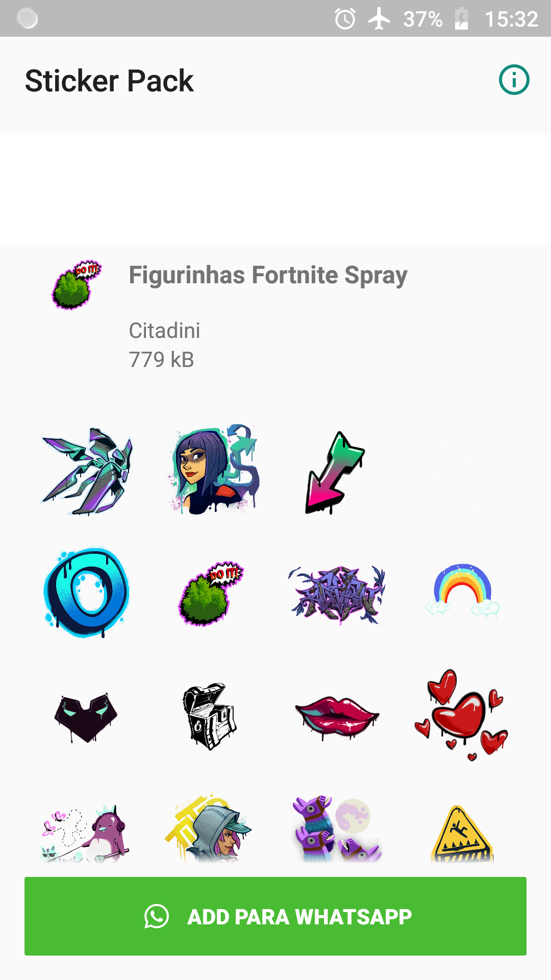Choose the purple graffiti text sticker

point(337,594)
